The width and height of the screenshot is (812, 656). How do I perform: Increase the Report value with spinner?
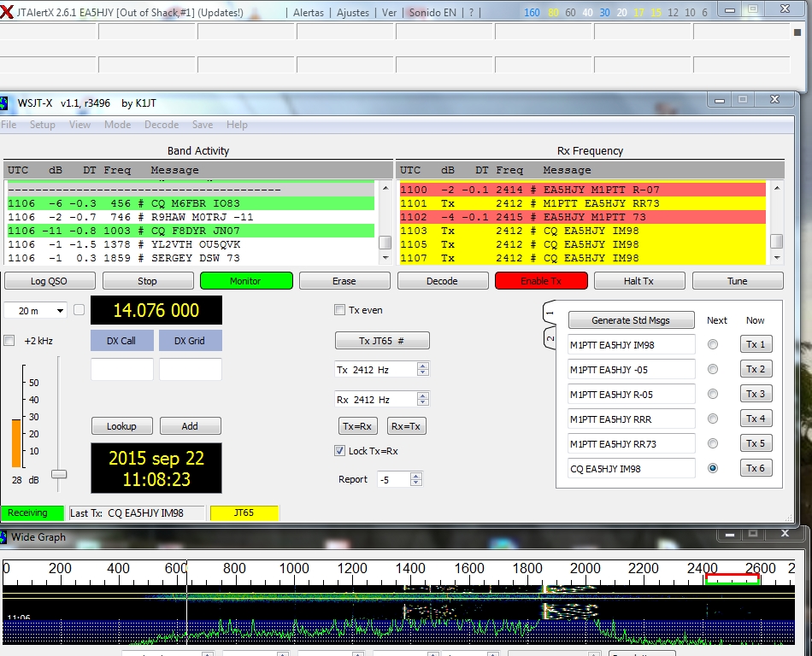coord(416,476)
